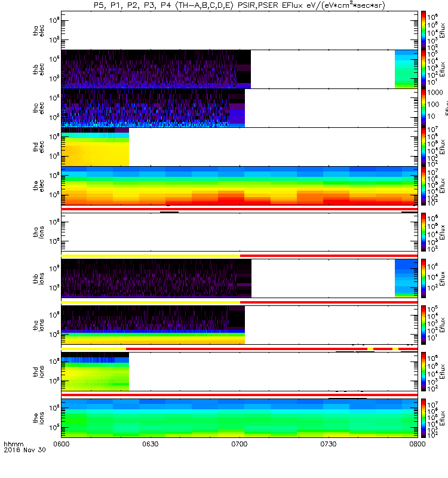Click the 0630 time axis label
The width and height of the screenshot is (448, 478).
151,444
